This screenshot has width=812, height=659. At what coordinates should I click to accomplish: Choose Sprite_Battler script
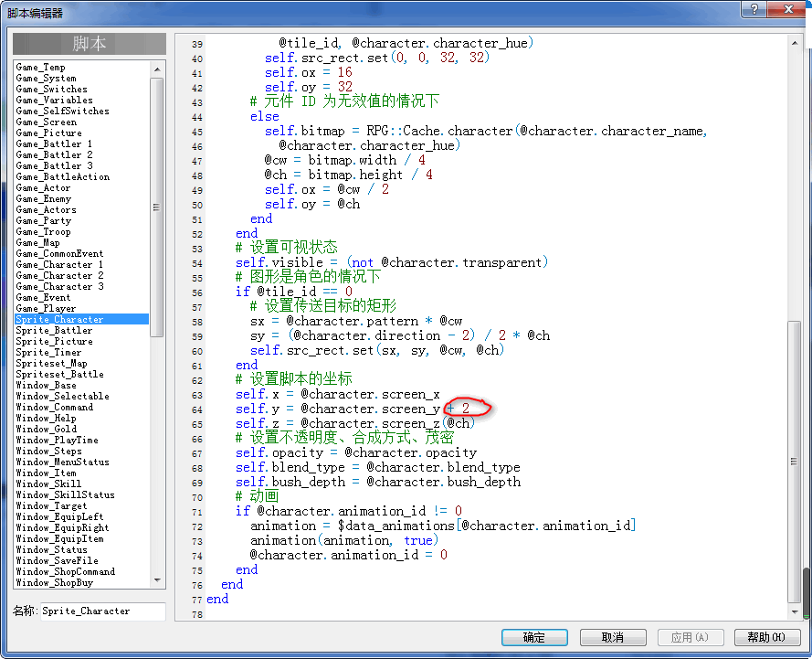(x=55, y=331)
